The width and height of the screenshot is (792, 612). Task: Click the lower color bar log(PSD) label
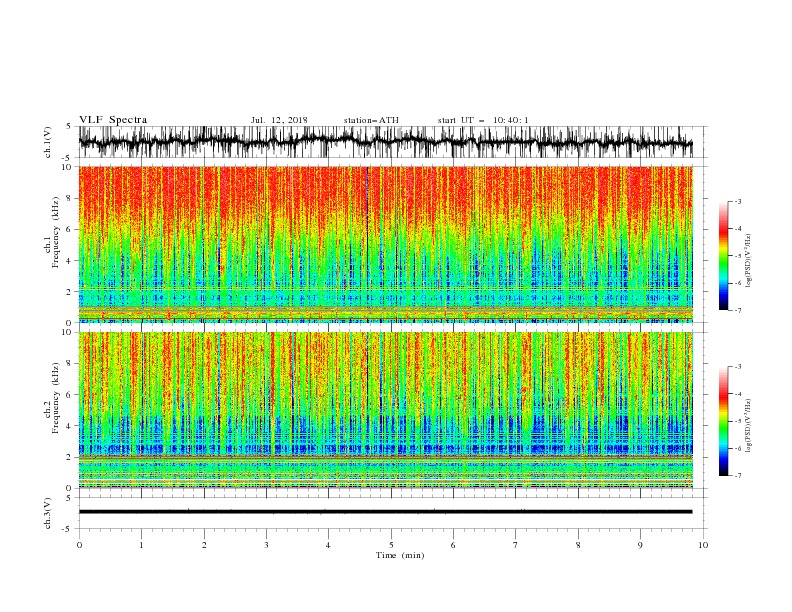coord(748,426)
